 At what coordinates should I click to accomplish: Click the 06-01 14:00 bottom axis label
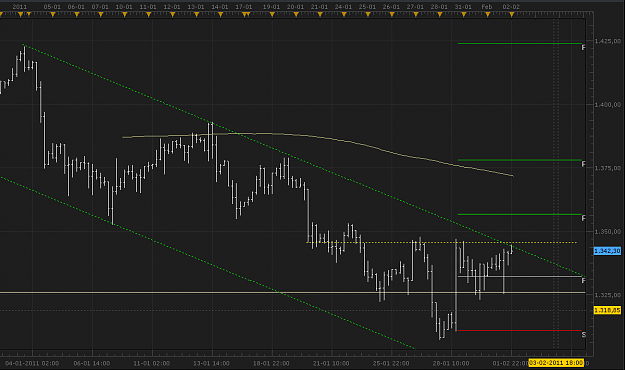(92, 363)
